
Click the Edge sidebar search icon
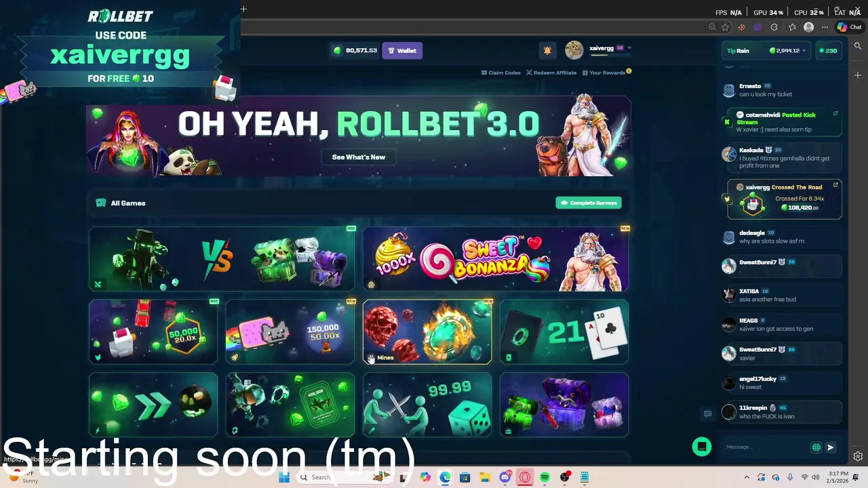(858, 46)
